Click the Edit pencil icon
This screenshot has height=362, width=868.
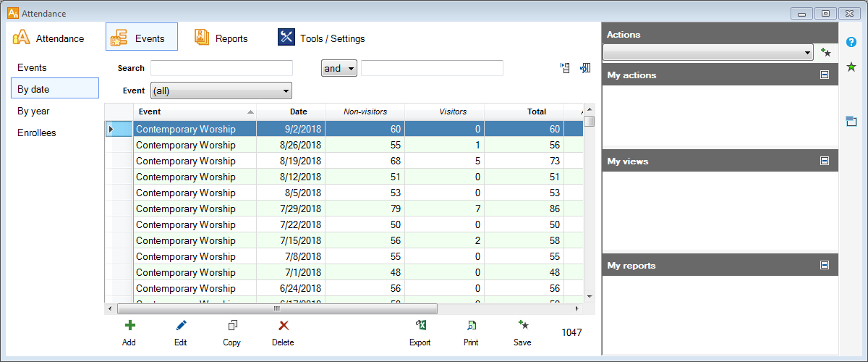click(x=181, y=326)
